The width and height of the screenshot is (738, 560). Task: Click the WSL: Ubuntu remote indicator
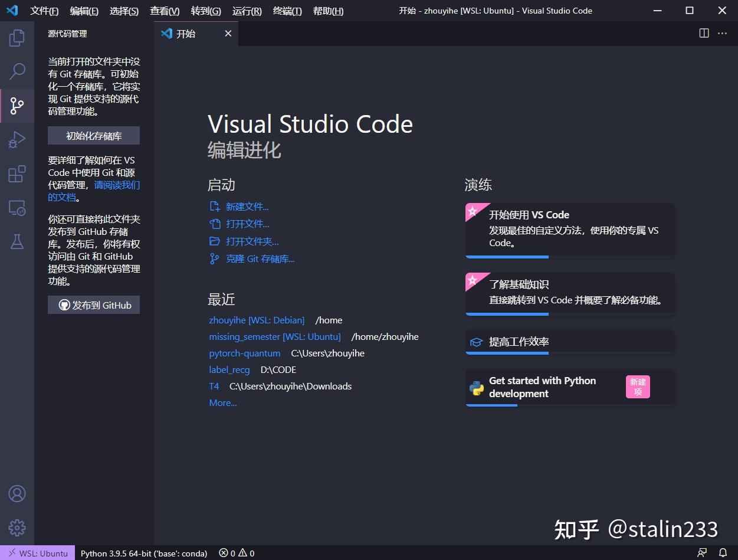click(38, 553)
